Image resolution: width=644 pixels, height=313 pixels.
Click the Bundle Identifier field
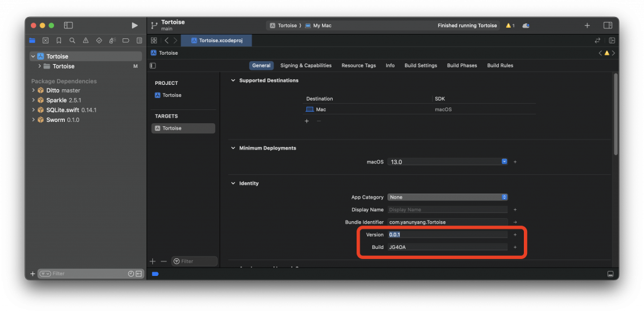(x=448, y=222)
